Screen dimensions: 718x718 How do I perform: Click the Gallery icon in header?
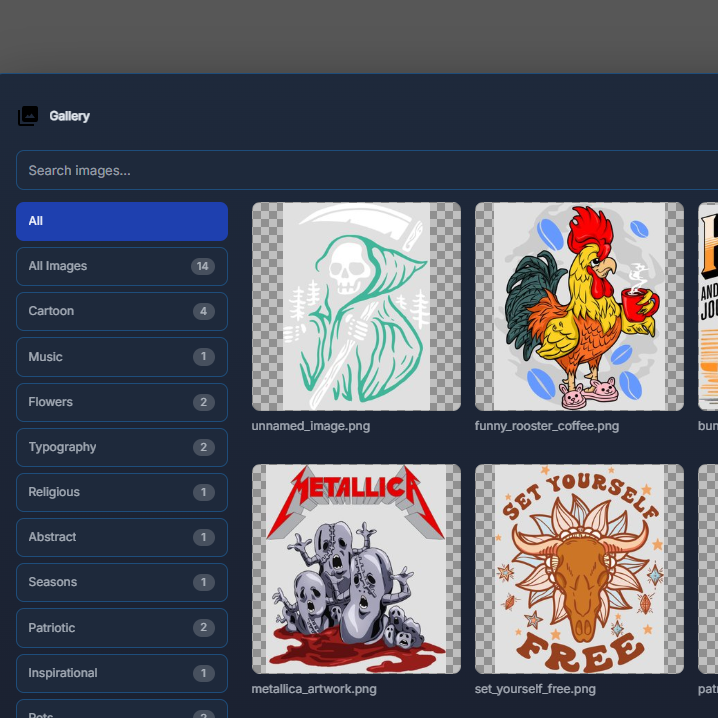28,116
